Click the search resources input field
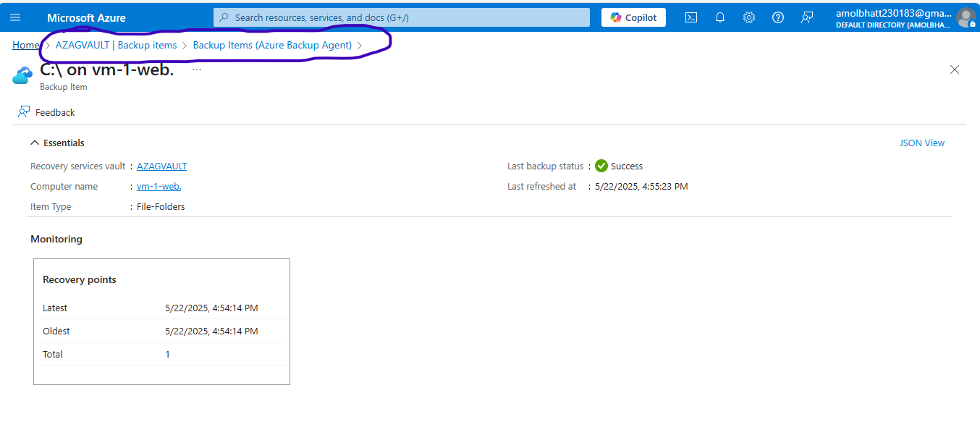The image size is (980, 435). coord(401,17)
